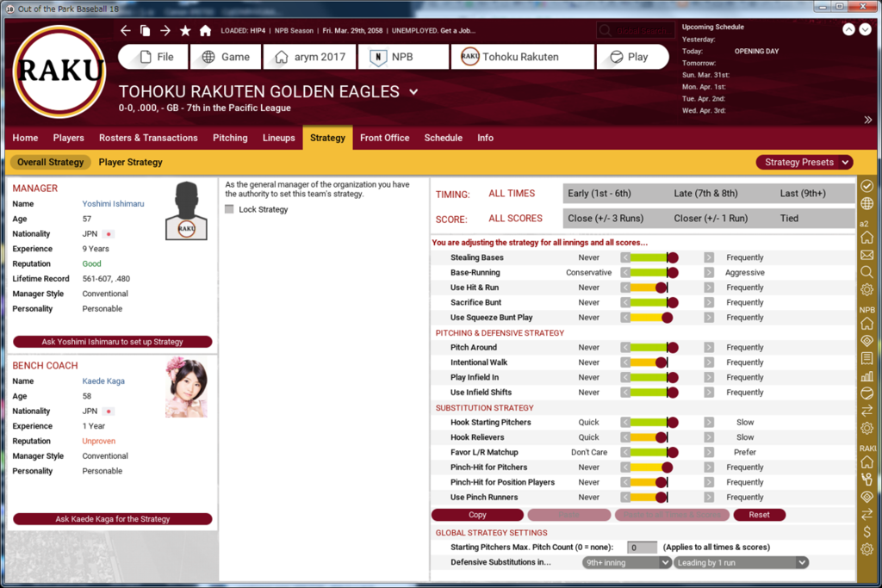Click the copy pages icon in top bar
This screenshot has width=882, height=588.
coord(145,30)
